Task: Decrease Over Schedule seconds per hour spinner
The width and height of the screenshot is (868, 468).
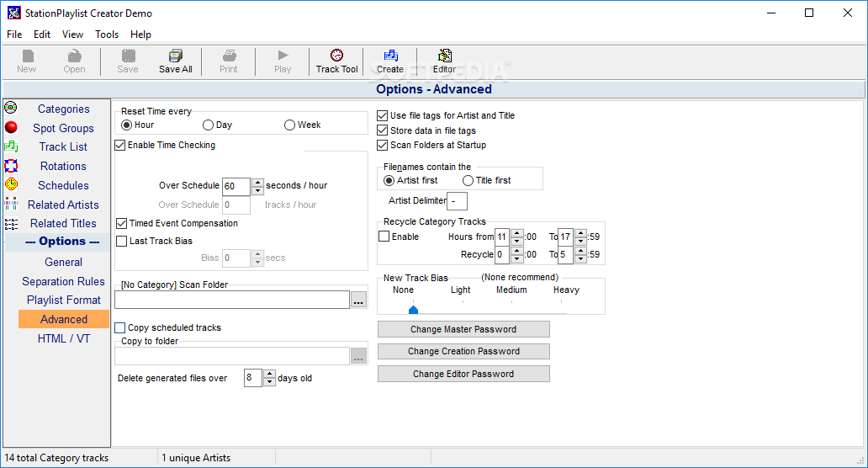Action: pyautogui.click(x=257, y=190)
